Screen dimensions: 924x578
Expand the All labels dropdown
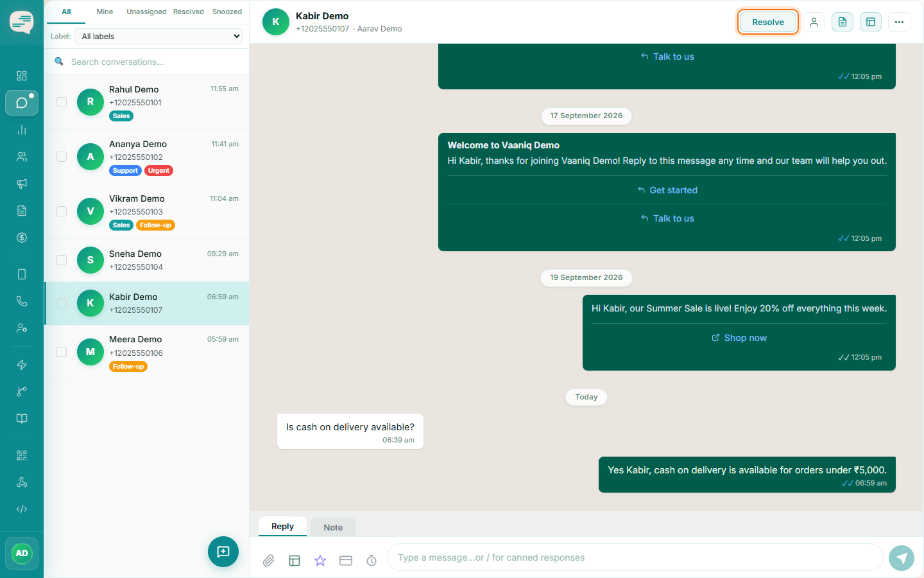click(158, 37)
